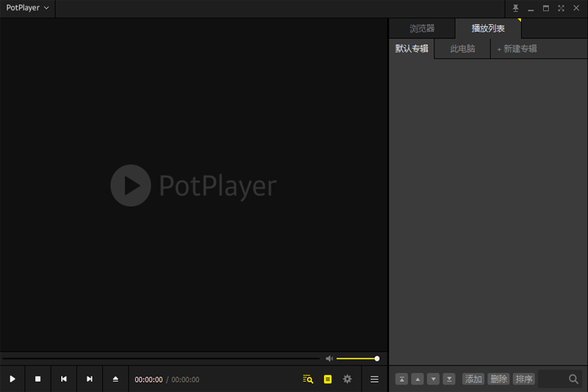Viewport: 588px width, 392px height.
Task: Open the playlist search icon in the control bar
Action: click(x=308, y=379)
